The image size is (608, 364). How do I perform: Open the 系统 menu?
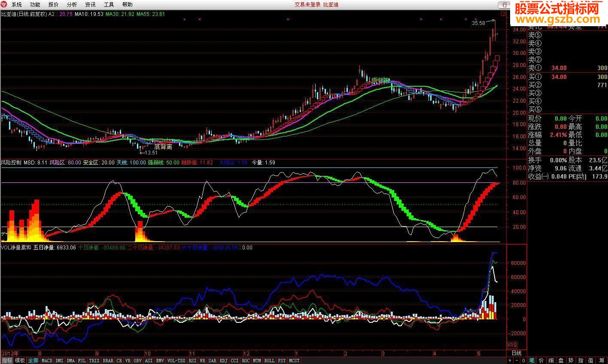tap(17, 5)
